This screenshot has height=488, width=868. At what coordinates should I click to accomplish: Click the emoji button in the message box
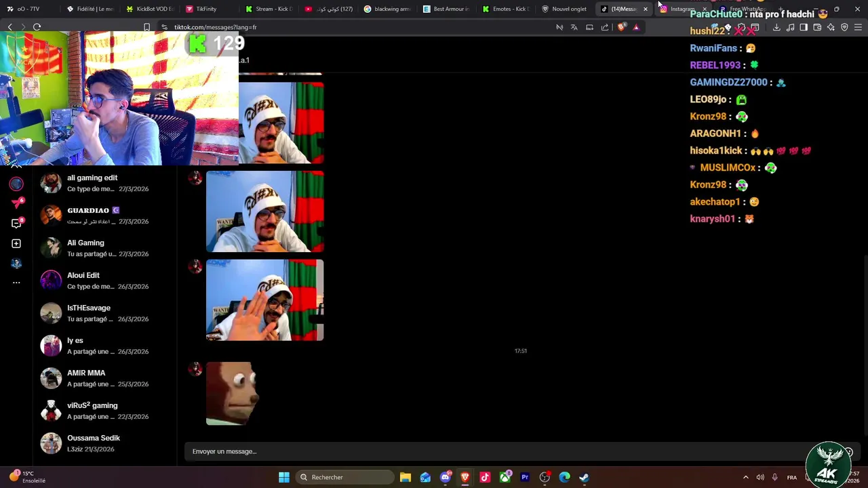[848, 451]
